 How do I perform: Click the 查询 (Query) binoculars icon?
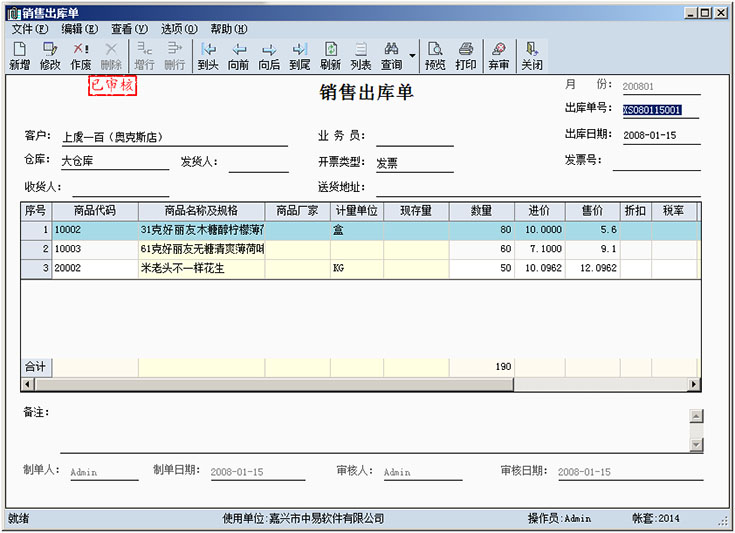tap(391, 56)
